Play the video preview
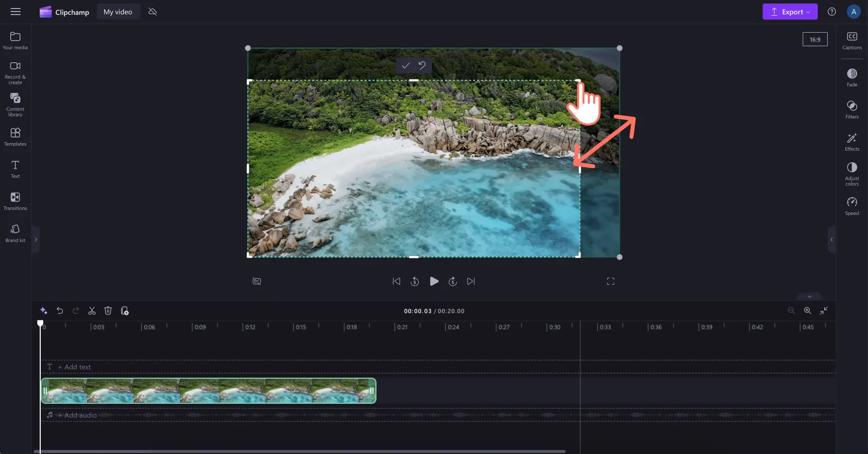The image size is (868, 454). 434,281
